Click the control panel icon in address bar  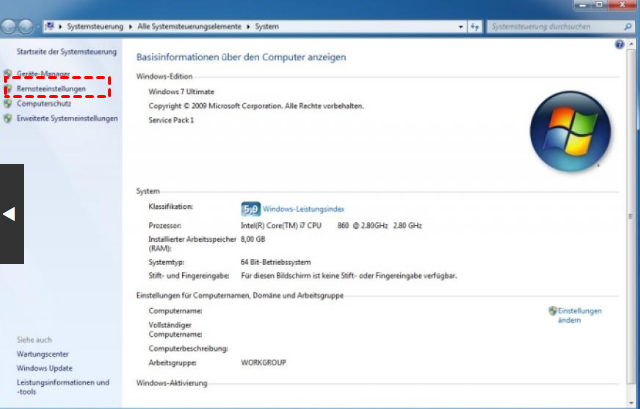[50, 27]
